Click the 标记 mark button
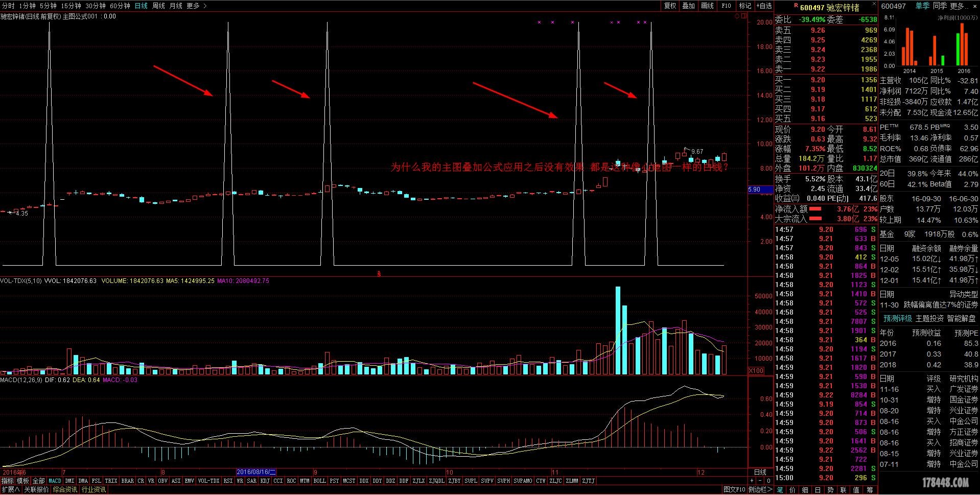Screen dimensions: 980x495 (745, 6)
